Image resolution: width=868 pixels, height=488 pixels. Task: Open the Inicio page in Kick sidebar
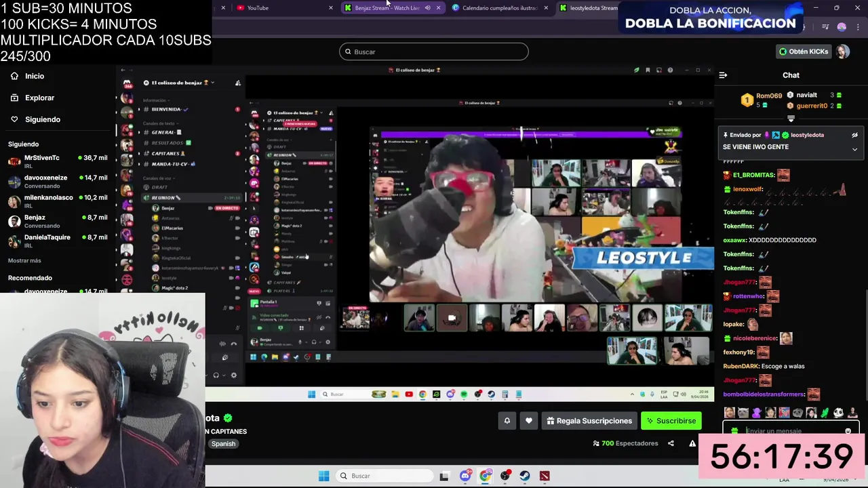click(27, 76)
